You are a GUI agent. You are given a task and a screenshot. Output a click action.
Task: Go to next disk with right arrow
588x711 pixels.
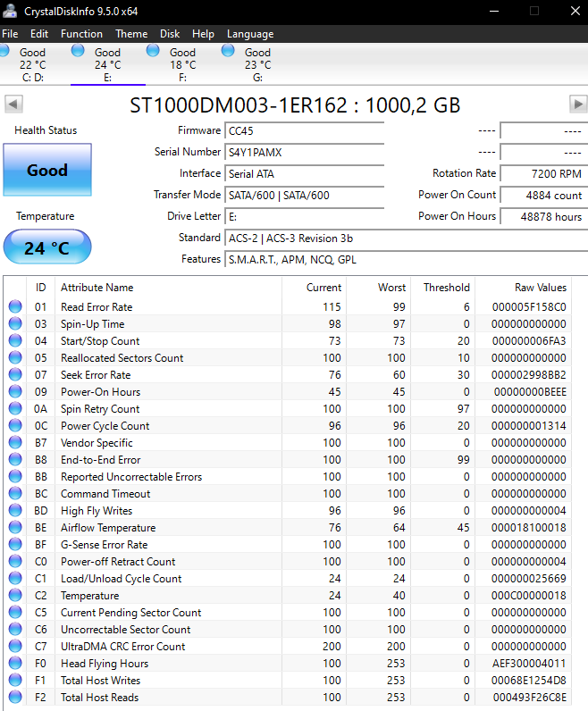[578, 105]
